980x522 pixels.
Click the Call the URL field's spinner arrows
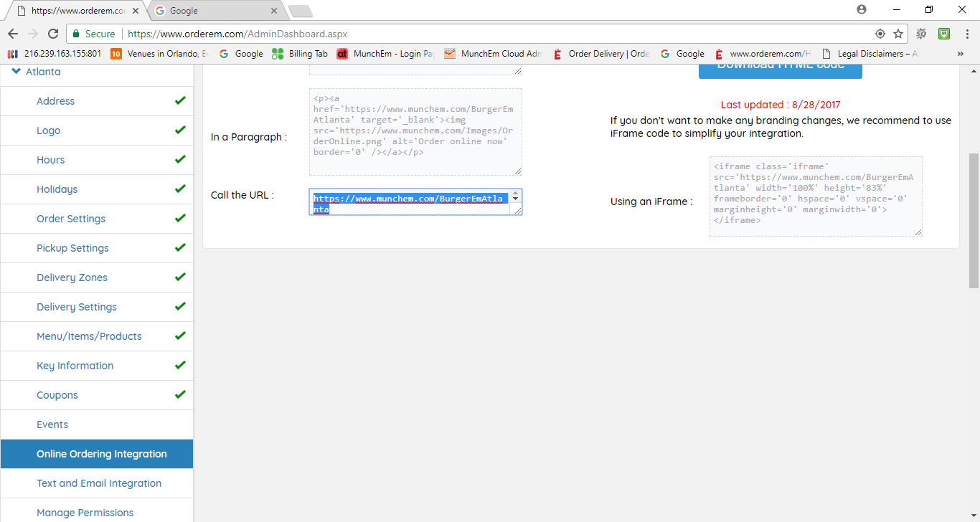click(515, 198)
